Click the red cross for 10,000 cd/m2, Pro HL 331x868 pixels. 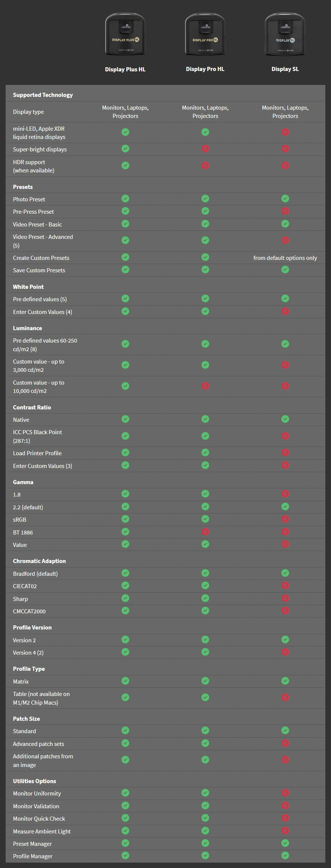coord(205,386)
